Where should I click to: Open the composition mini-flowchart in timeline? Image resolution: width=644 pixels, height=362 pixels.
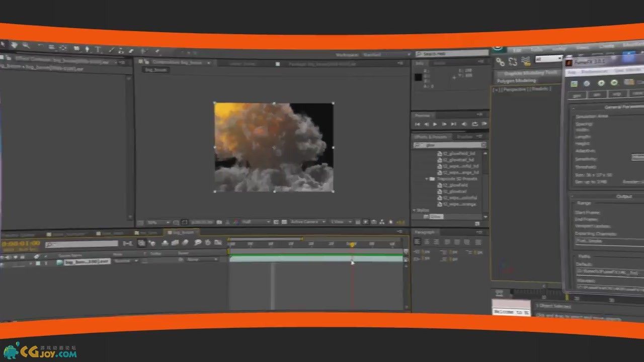point(128,243)
